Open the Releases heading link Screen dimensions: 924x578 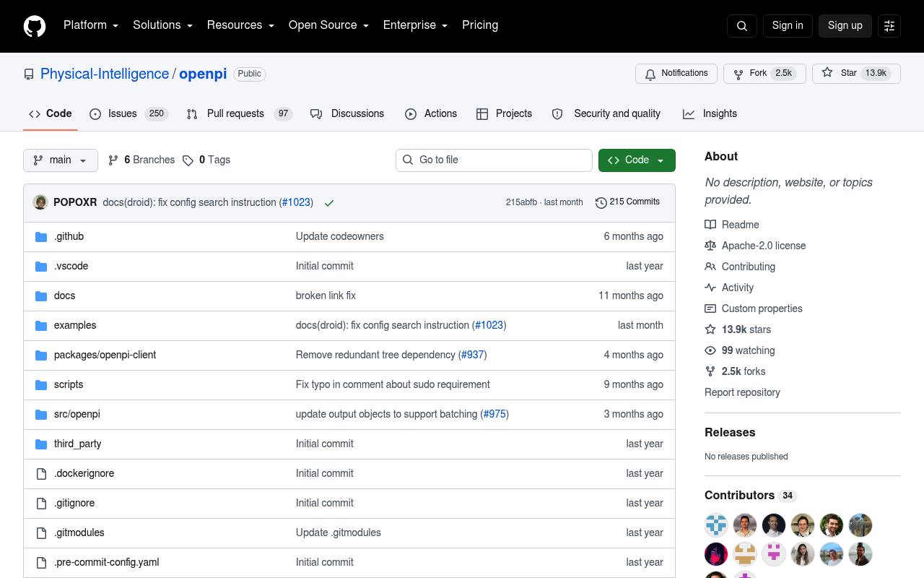730,432
